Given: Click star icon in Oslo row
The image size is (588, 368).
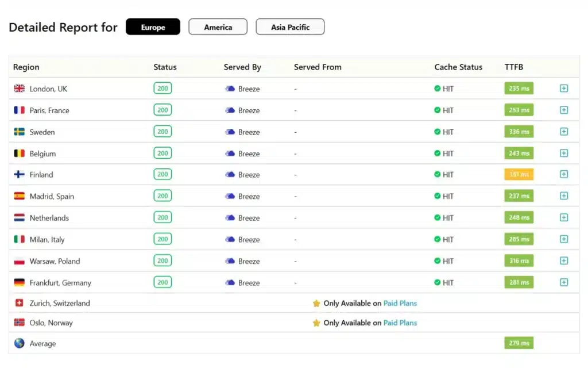Looking at the screenshot, I should tap(316, 323).
